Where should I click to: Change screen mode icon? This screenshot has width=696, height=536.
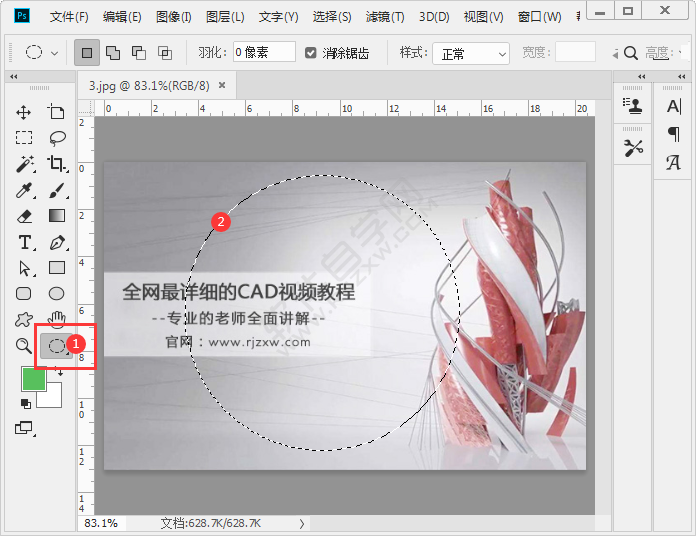click(24, 428)
